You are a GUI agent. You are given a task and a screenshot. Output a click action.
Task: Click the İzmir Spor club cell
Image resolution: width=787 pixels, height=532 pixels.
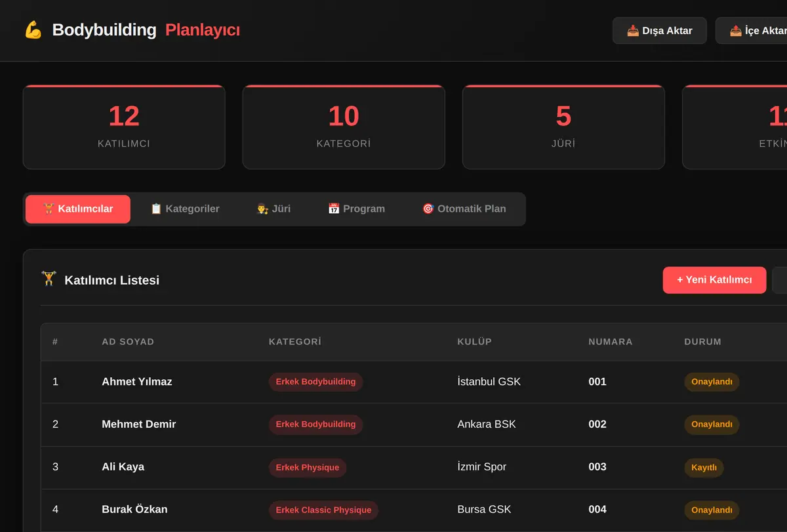pyautogui.click(x=482, y=467)
